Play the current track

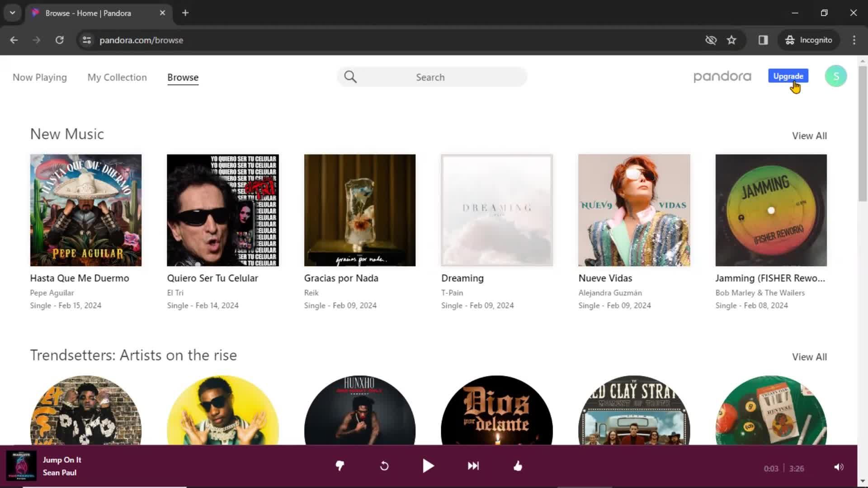pyautogui.click(x=428, y=466)
